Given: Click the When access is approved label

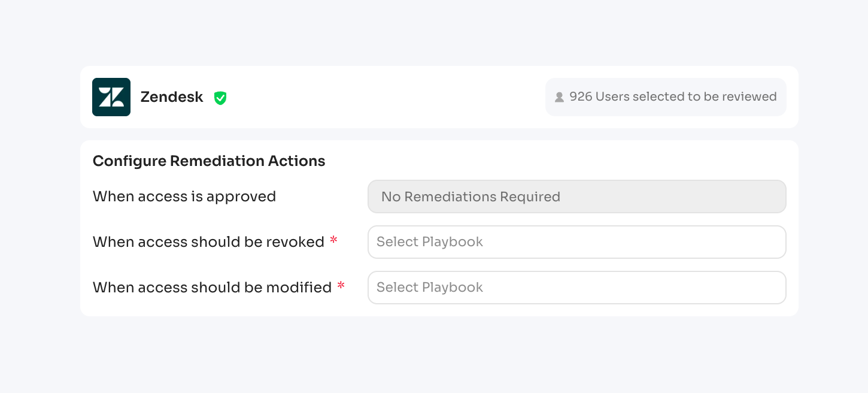Looking at the screenshot, I should 184,196.
